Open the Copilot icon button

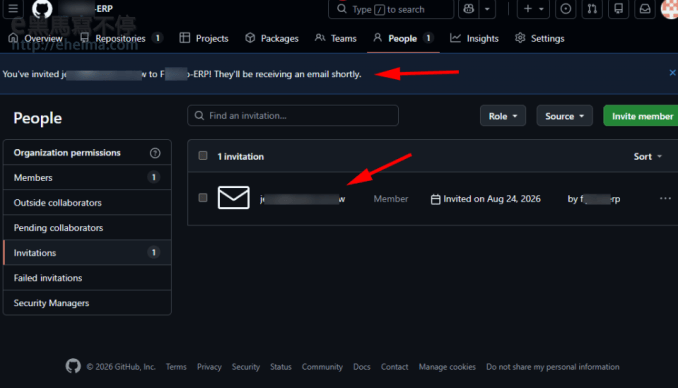point(469,9)
